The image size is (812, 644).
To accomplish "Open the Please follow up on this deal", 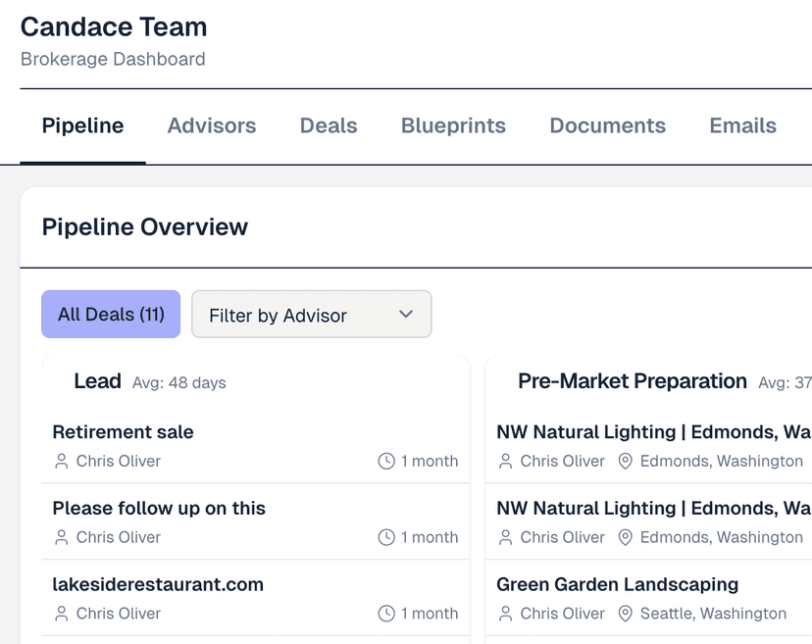I will (x=255, y=521).
